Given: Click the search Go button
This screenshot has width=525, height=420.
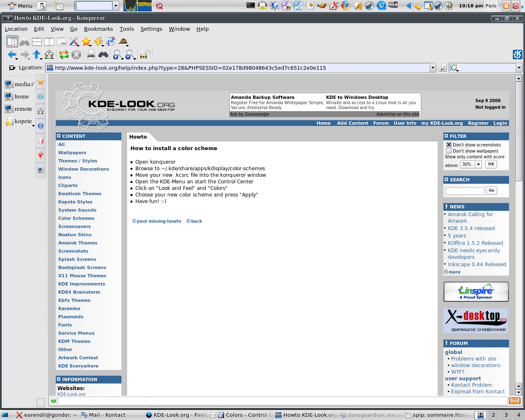Looking at the screenshot, I should [x=491, y=190].
